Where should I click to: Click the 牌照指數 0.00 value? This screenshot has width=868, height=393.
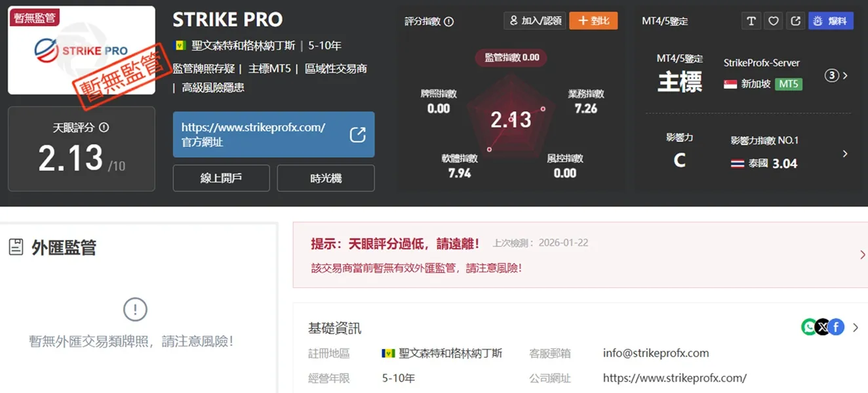click(x=439, y=109)
